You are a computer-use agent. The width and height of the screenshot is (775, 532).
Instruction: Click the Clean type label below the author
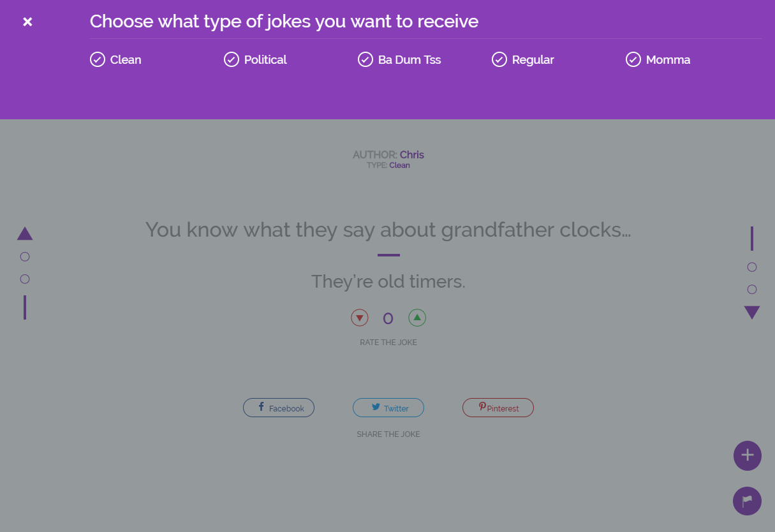400,165
